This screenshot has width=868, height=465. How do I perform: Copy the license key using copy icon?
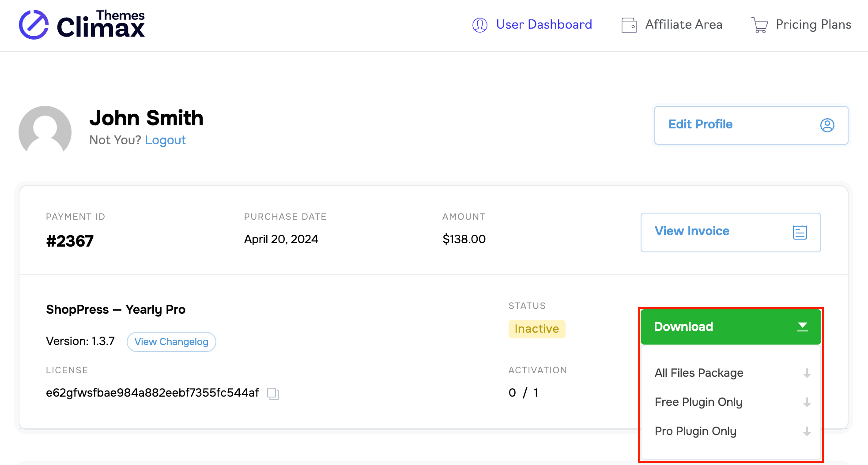pyautogui.click(x=273, y=394)
